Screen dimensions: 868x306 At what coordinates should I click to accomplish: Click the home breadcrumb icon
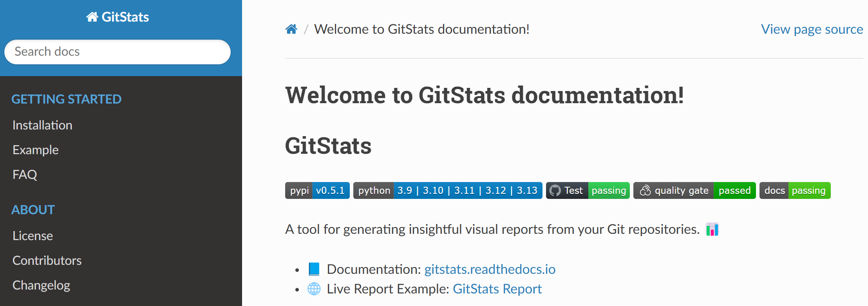[x=291, y=29]
